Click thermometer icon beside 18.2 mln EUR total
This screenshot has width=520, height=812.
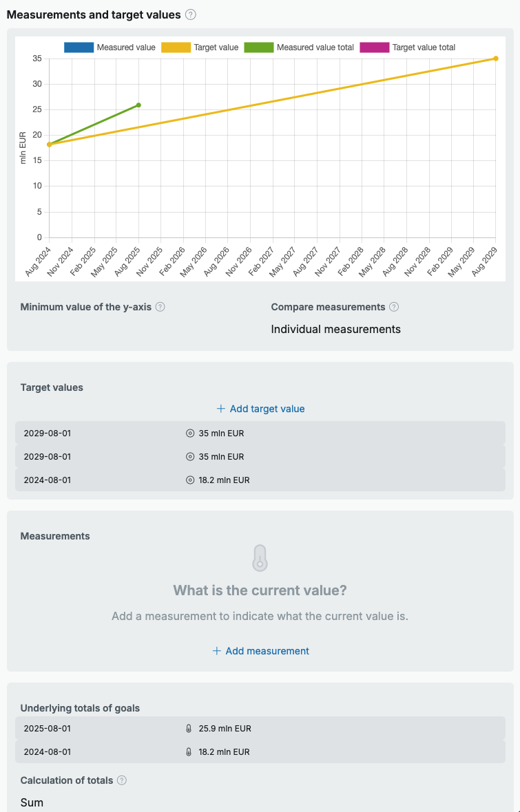(x=189, y=752)
